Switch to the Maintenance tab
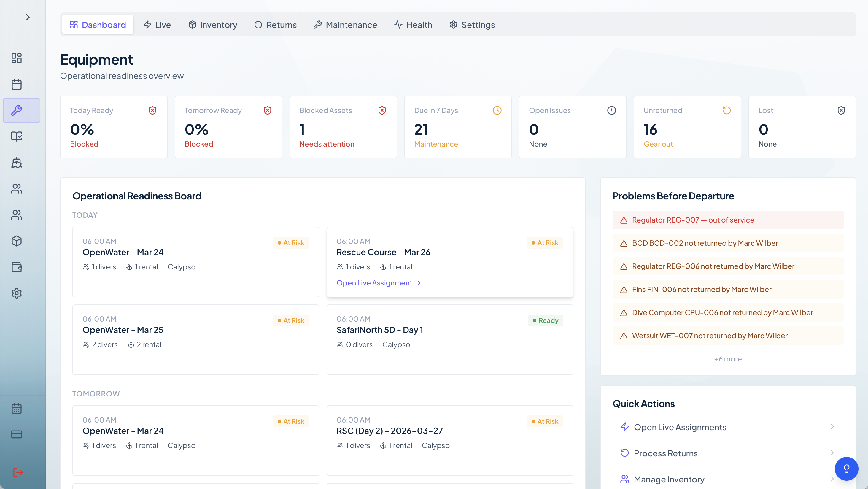868x489 pixels. click(x=345, y=25)
